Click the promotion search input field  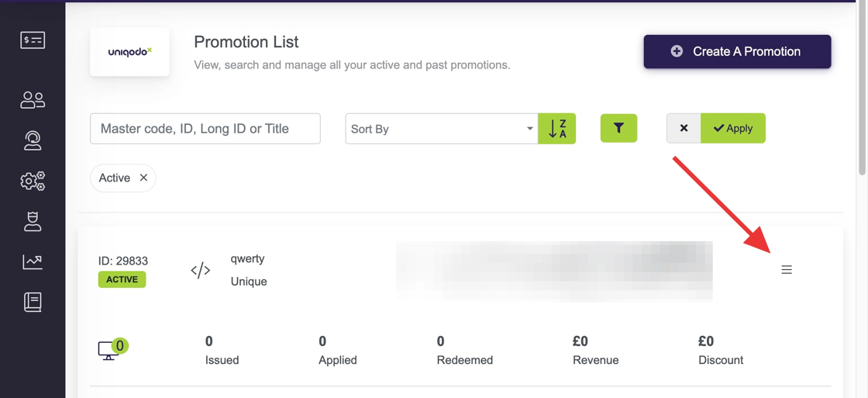point(205,129)
